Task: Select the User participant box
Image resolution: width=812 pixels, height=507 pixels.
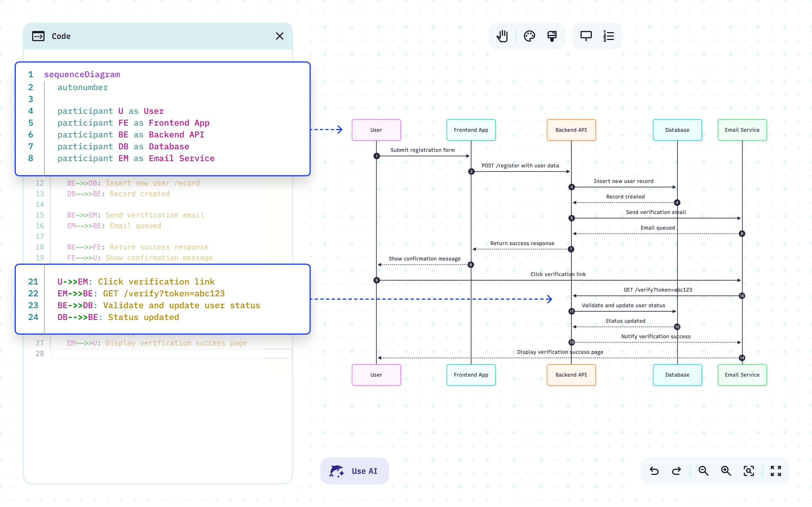Action: pos(376,130)
